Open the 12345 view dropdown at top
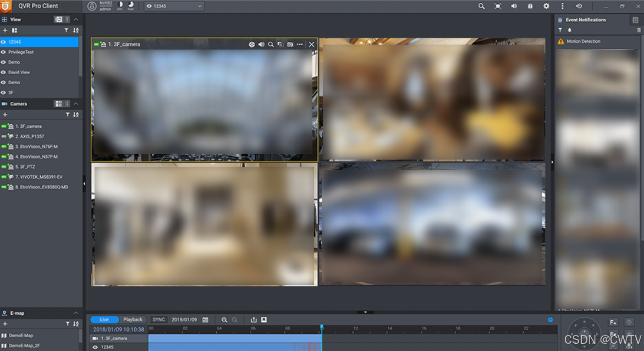The width and height of the screenshot is (644, 351). pyautogui.click(x=174, y=6)
